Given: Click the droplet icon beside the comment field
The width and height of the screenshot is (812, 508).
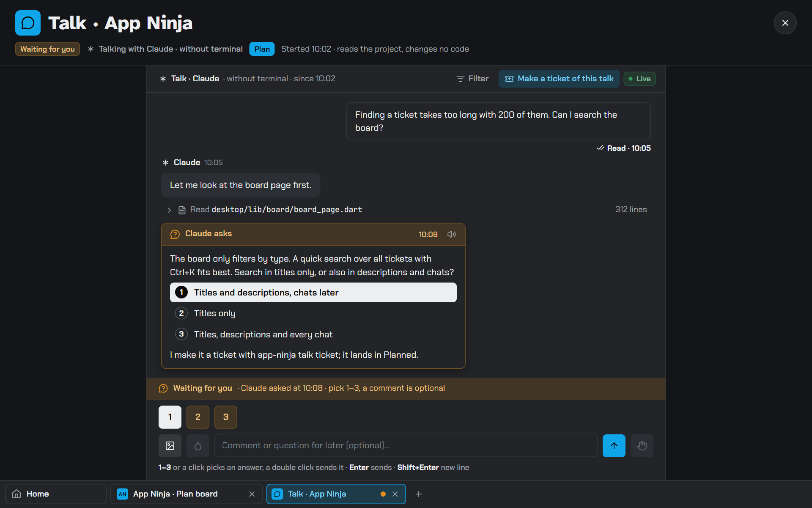Looking at the screenshot, I should (x=198, y=446).
